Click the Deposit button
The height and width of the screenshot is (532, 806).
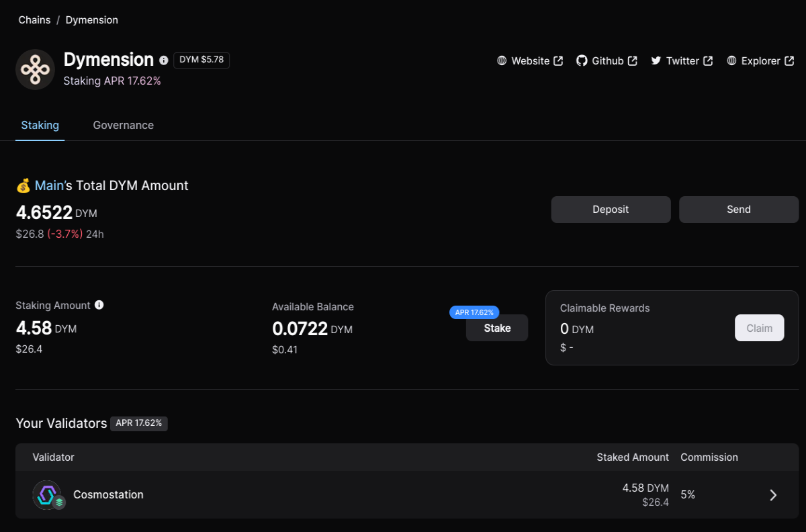point(611,210)
